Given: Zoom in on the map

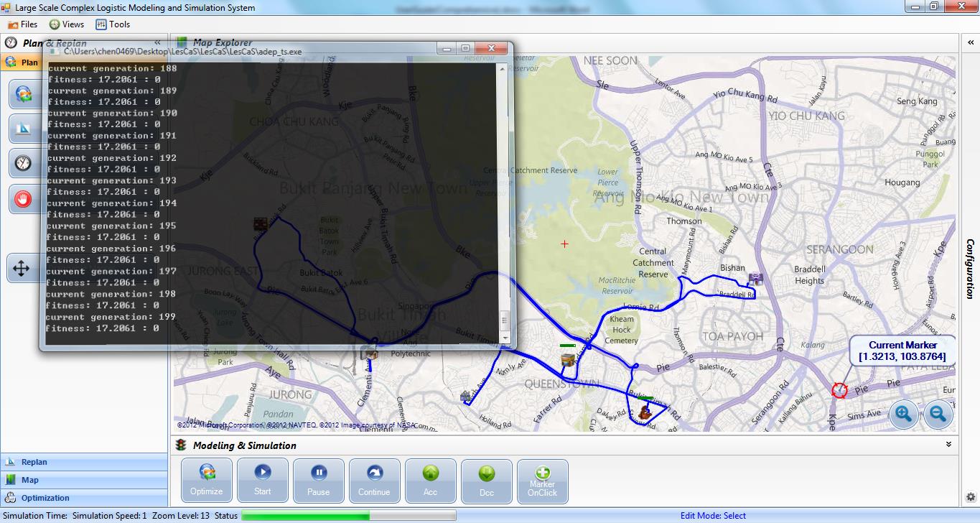Looking at the screenshot, I should 903,414.
